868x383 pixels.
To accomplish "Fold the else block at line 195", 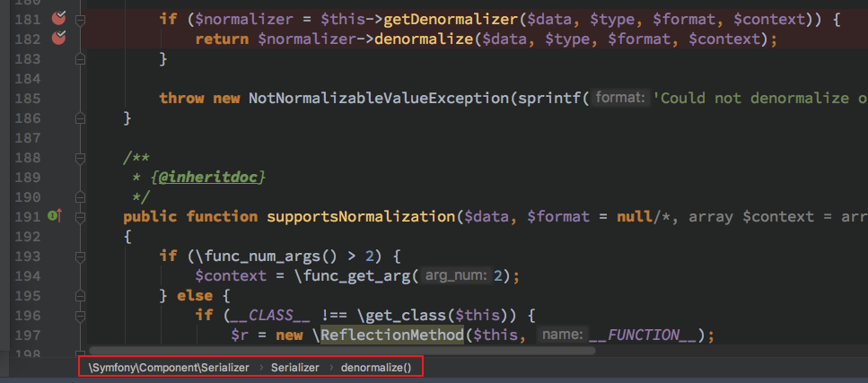I will click(x=80, y=295).
